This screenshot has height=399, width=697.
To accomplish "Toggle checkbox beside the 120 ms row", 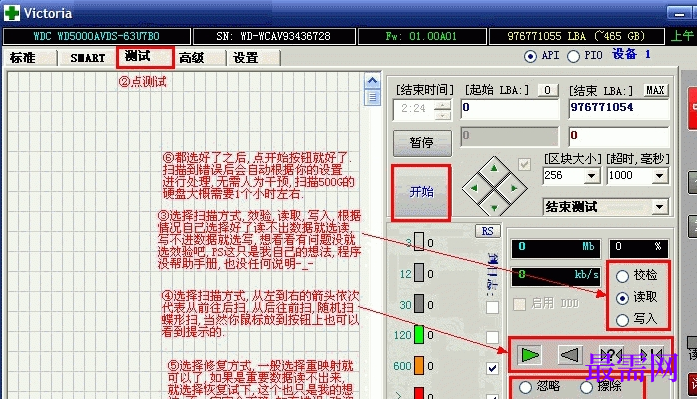I will [x=492, y=337].
